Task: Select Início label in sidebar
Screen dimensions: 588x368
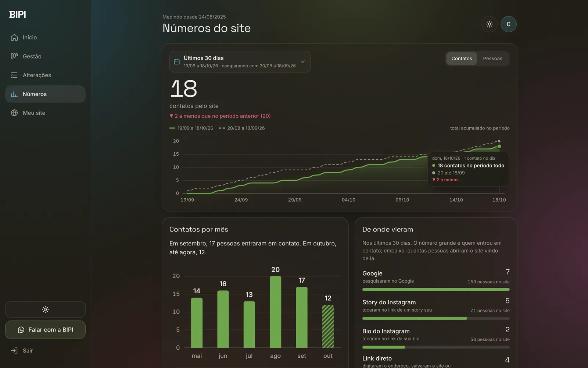Action: (x=30, y=38)
